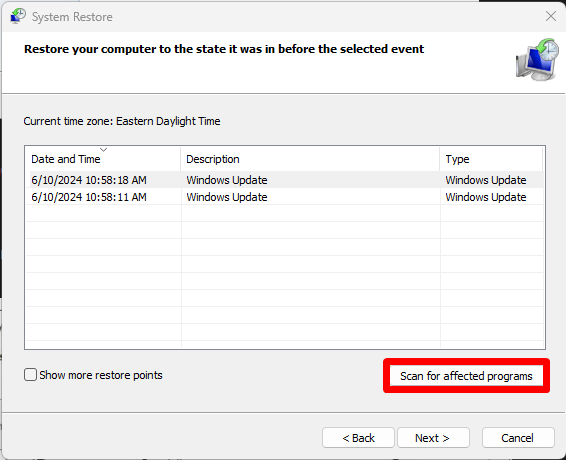The image size is (566, 460).
Task: Click Scan for affected programs button
Action: pos(466,376)
